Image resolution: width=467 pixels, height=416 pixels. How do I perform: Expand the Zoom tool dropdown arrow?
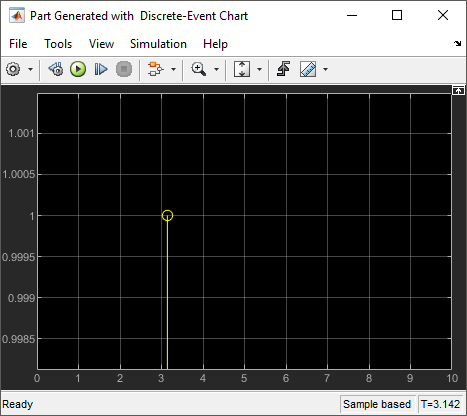coord(216,69)
